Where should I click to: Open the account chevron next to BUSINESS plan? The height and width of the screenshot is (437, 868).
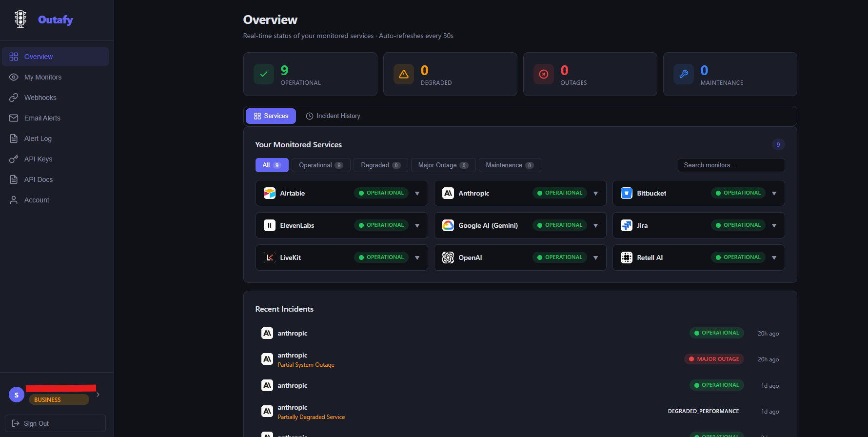pos(98,395)
